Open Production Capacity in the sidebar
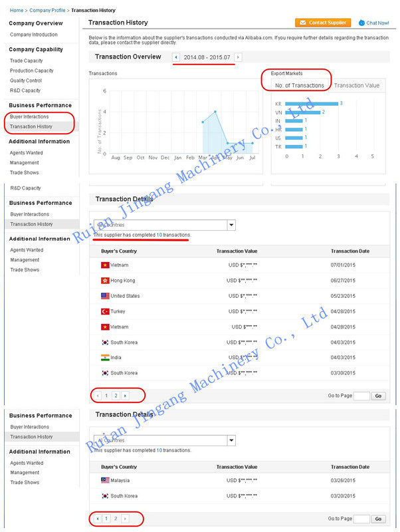The height and width of the screenshot is (532, 400). click(31, 70)
